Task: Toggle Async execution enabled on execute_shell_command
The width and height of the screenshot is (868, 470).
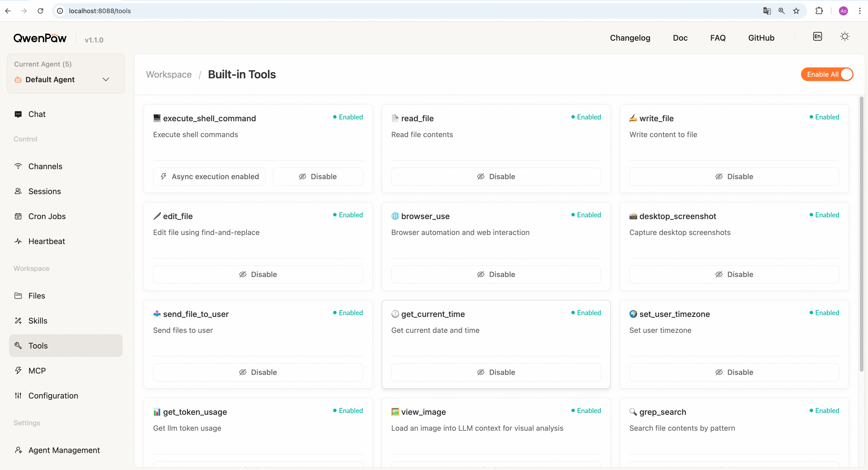Action: pyautogui.click(x=209, y=177)
